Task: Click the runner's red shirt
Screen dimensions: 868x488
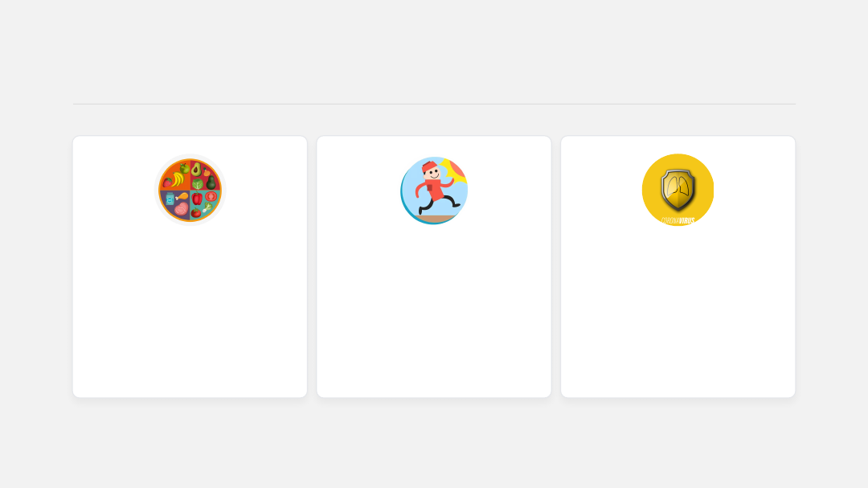Action: click(x=435, y=189)
